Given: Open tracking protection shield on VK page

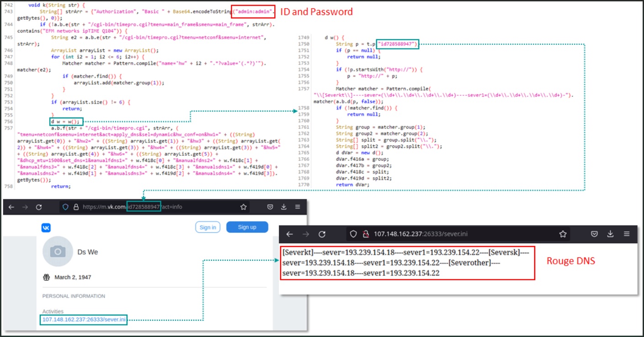Looking at the screenshot, I should click(65, 207).
